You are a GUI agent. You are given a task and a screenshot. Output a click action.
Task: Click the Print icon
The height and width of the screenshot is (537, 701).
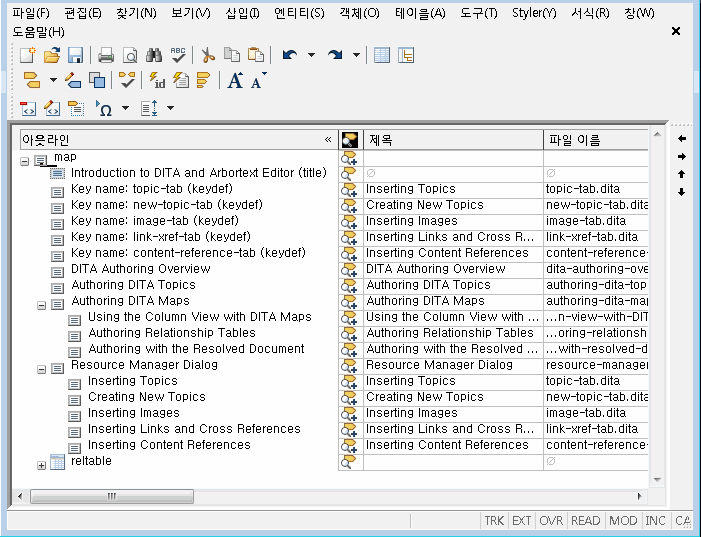106,55
